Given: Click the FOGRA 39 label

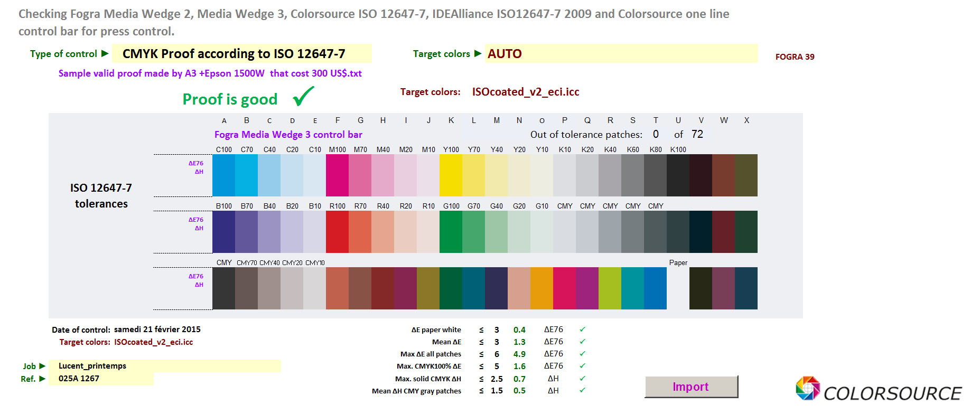Looking at the screenshot, I should pos(795,57).
